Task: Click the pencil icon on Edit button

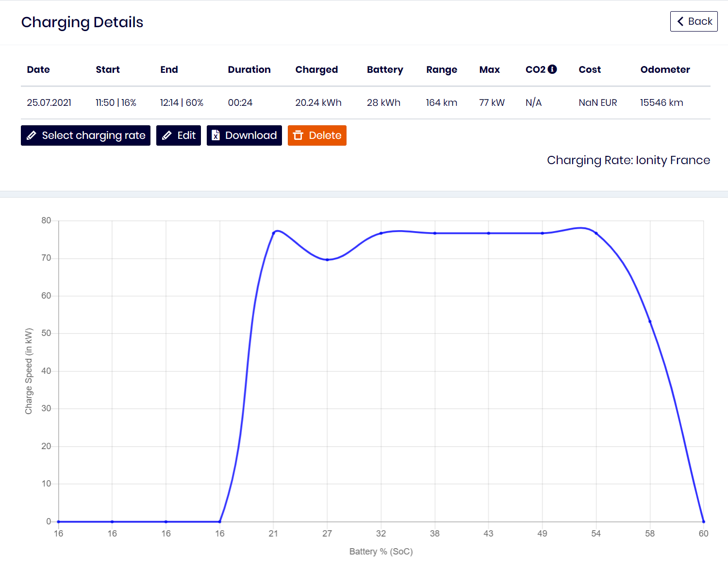Action: point(167,135)
